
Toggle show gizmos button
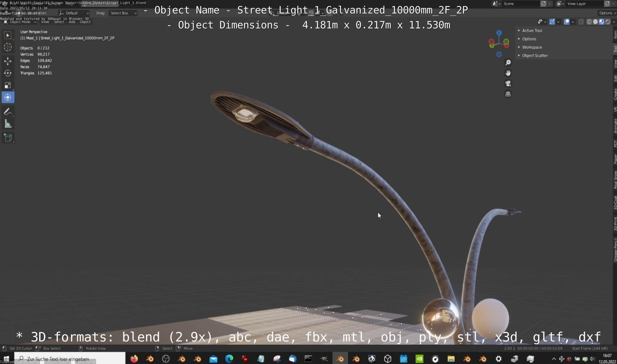tap(552, 22)
